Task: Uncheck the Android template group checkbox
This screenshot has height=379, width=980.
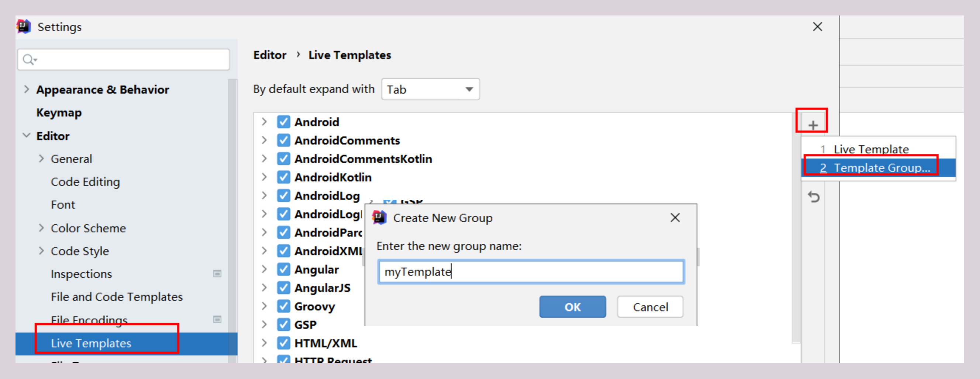Action: point(283,122)
